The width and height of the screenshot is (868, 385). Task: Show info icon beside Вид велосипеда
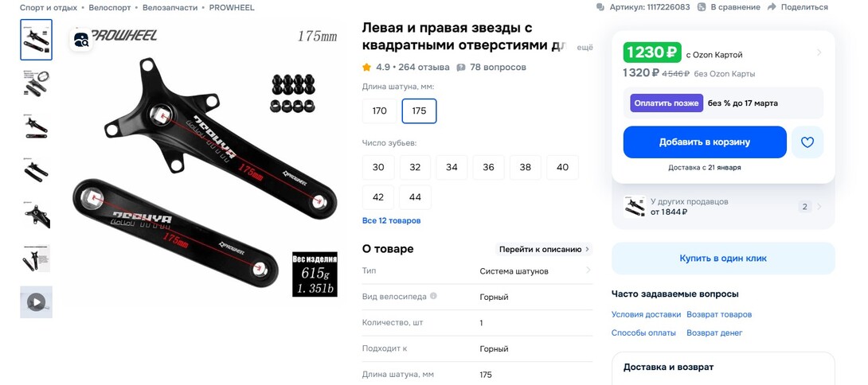[433, 296]
